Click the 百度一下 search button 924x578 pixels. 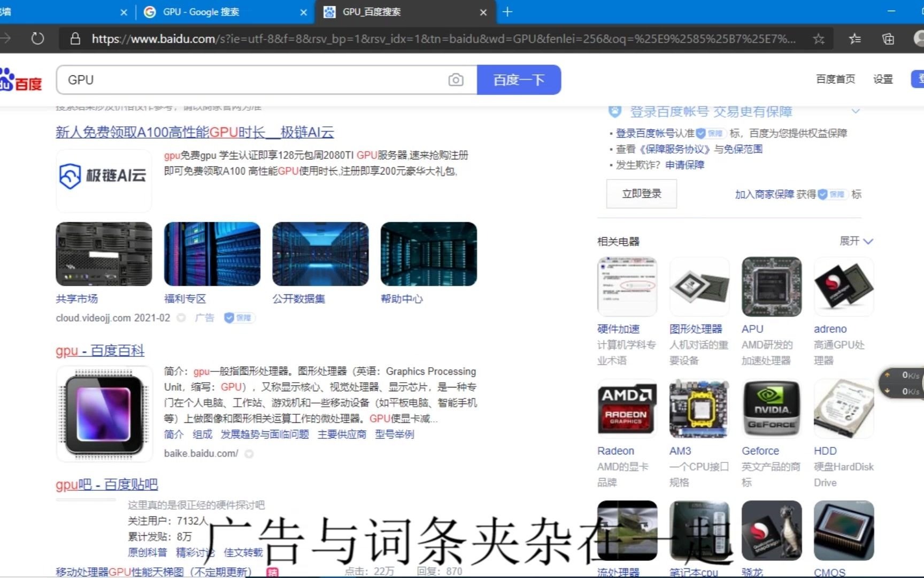(519, 80)
